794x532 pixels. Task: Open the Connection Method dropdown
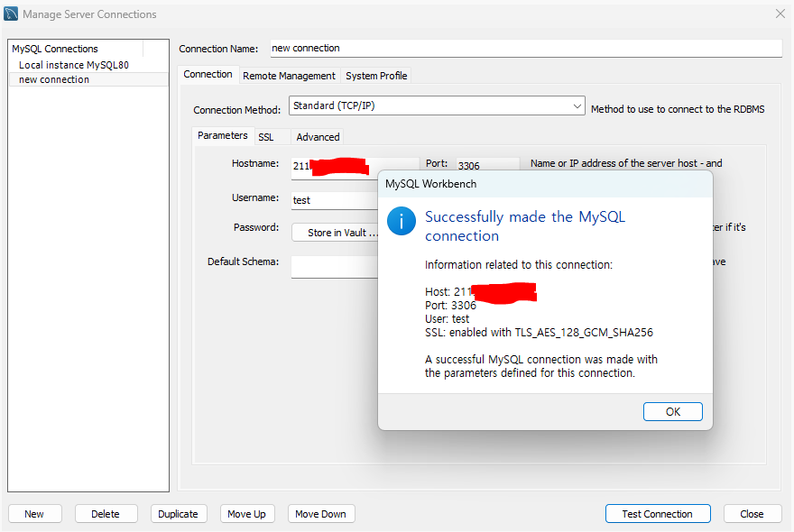[437, 105]
